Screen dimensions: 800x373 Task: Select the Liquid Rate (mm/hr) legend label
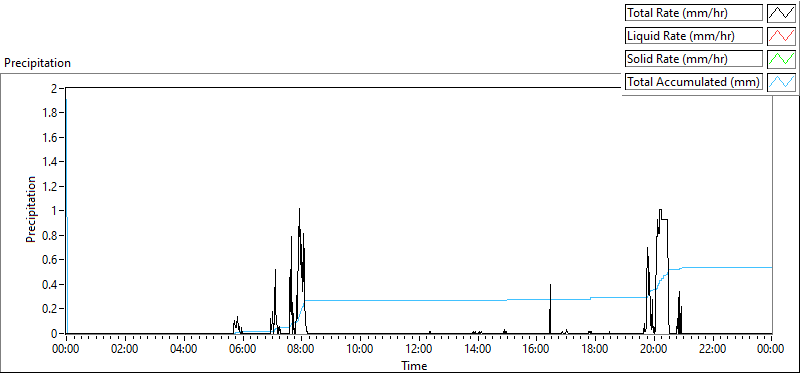694,36
